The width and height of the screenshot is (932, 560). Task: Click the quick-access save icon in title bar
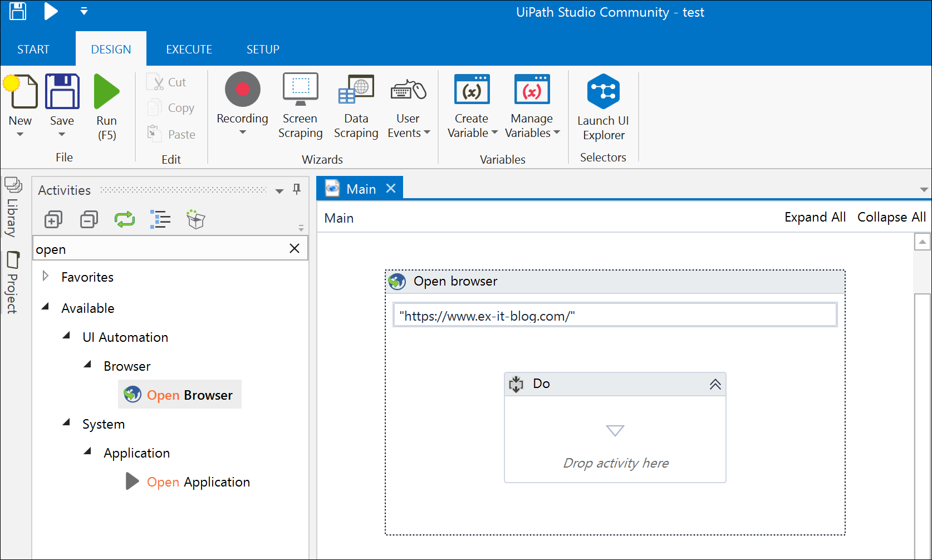[x=18, y=11]
